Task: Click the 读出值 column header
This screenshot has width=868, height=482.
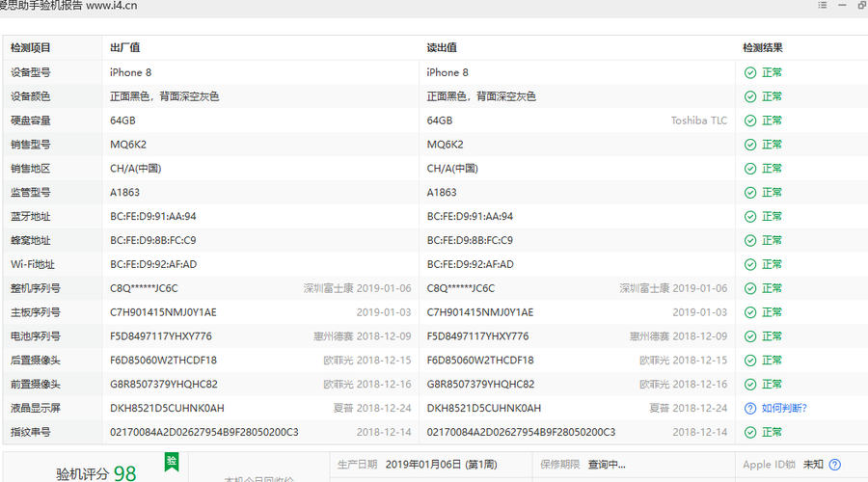Action: (442, 48)
